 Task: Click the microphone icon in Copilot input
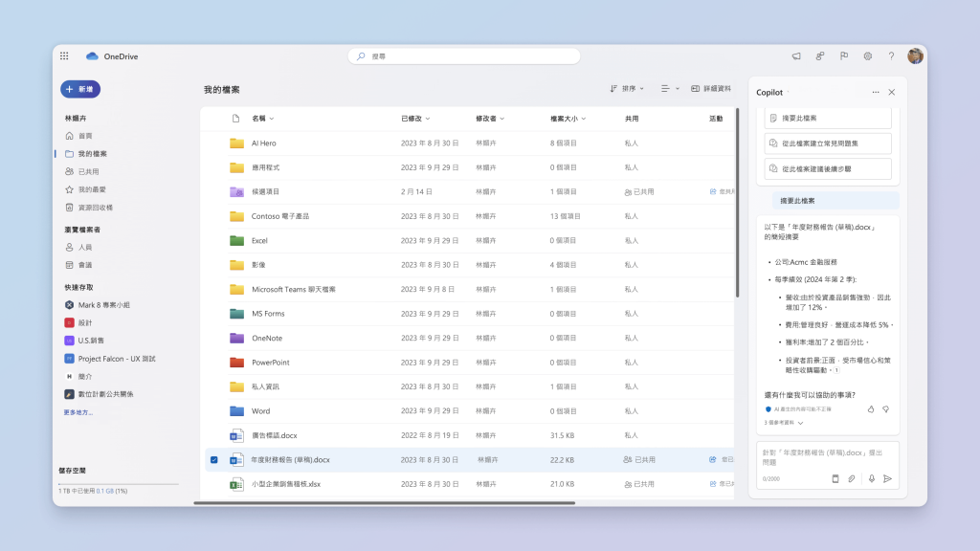(x=871, y=479)
